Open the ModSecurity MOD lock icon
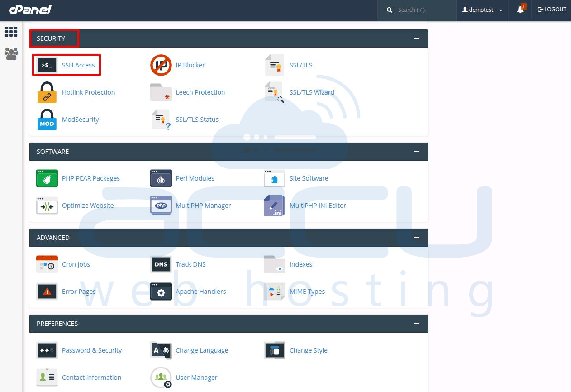571x392 pixels. pos(47,120)
